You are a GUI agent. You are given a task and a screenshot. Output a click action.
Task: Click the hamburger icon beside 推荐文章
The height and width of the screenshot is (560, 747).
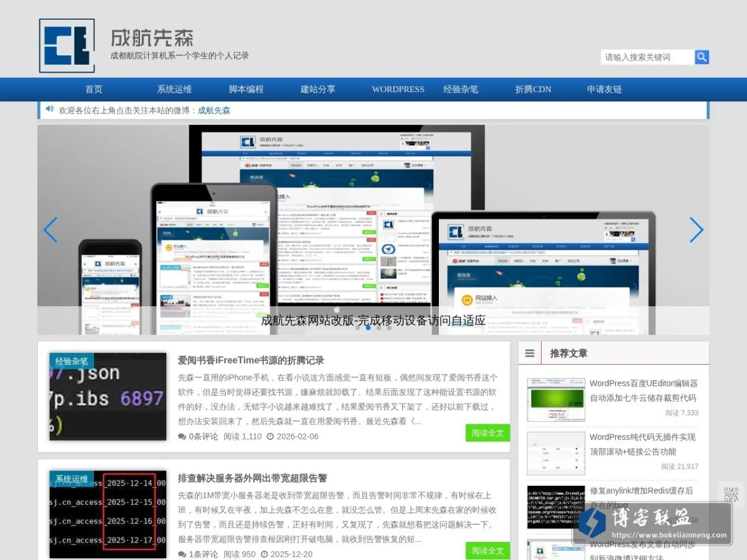pos(530,353)
